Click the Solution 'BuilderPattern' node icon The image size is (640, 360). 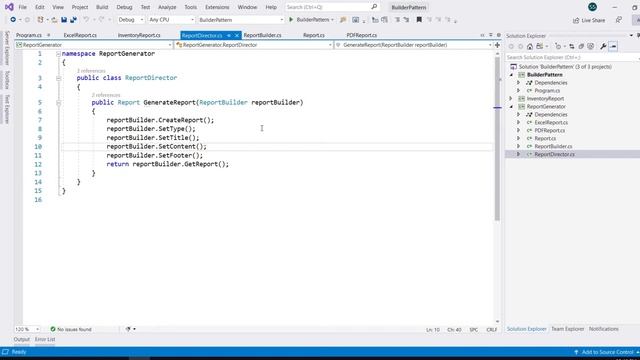[x=513, y=67]
